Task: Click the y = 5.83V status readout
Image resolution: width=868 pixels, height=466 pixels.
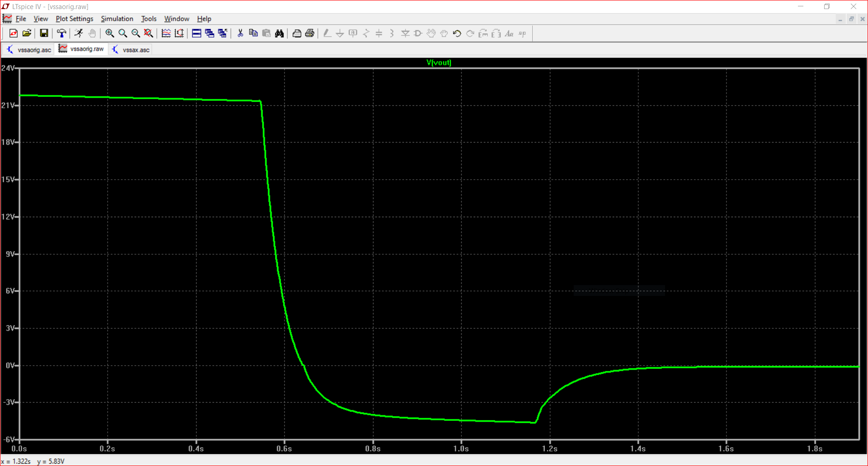Action: click(x=51, y=461)
